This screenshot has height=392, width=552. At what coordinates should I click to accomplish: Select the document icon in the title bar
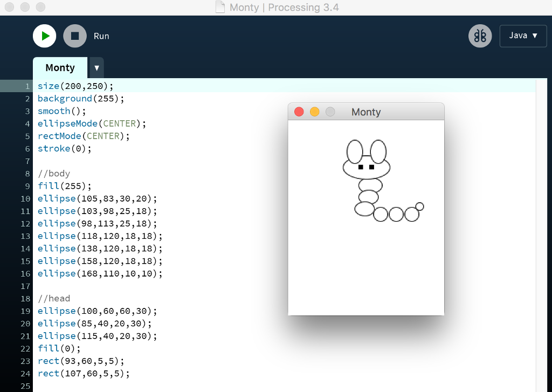(x=219, y=7)
